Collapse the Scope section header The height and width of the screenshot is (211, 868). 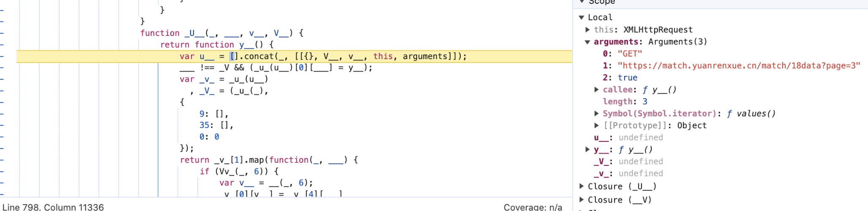click(x=582, y=2)
